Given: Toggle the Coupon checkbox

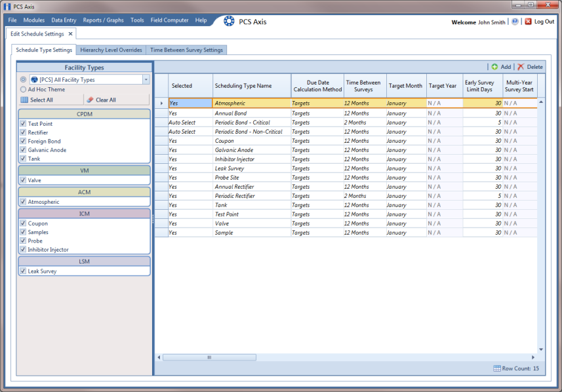Looking at the screenshot, I should (23, 224).
